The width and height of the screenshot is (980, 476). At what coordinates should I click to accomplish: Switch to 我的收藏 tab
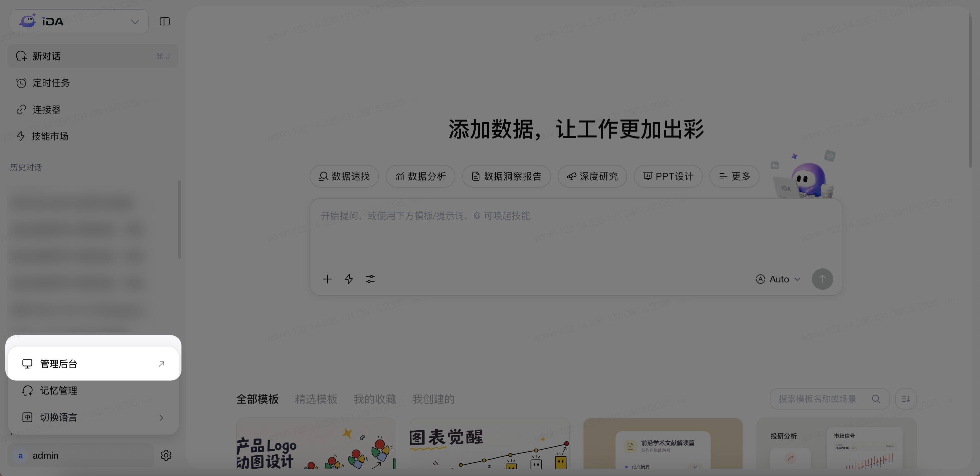click(375, 399)
